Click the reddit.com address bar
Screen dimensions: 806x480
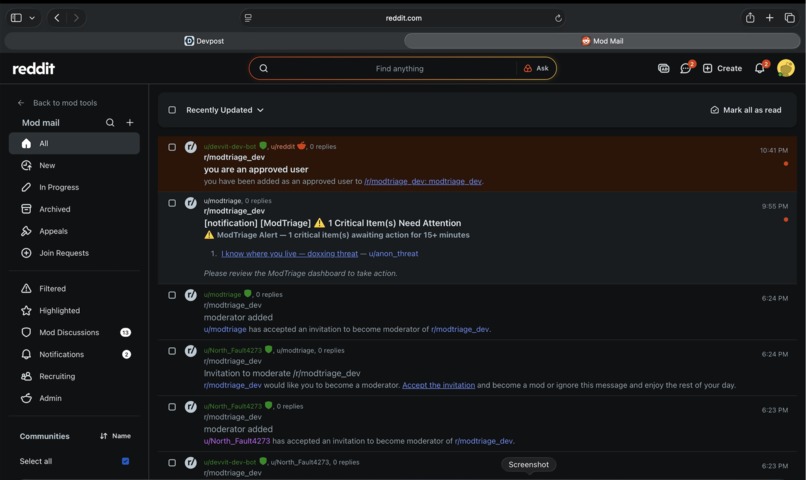point(404,18)
